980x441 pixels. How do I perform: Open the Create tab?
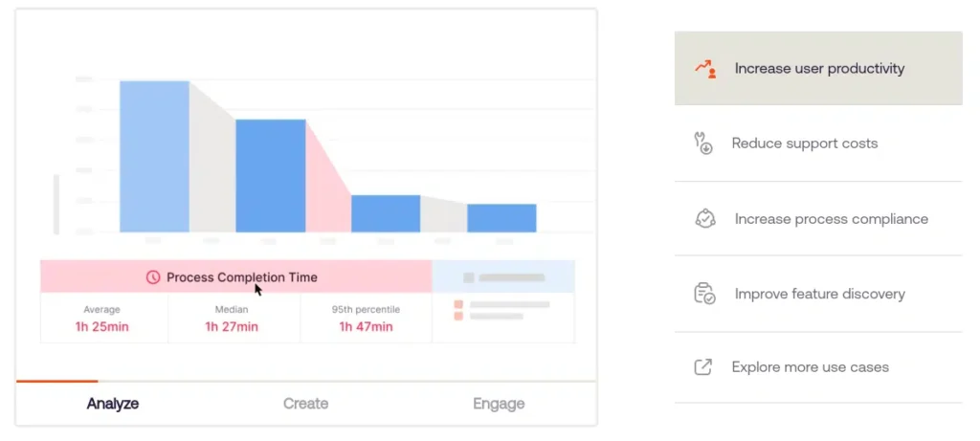[x=306, y=404]
